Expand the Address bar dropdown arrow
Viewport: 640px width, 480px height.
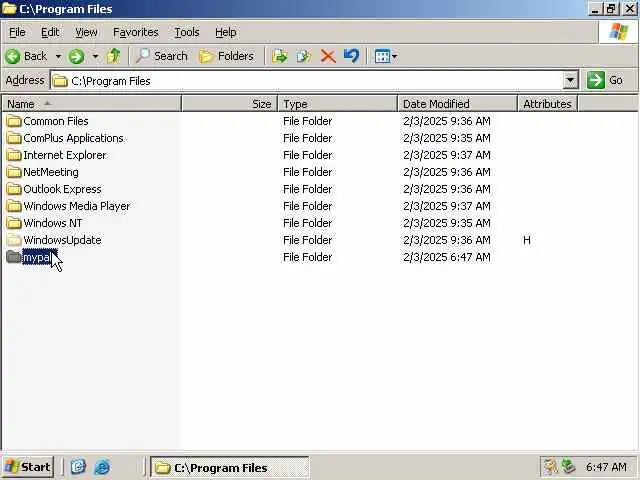pos(570,80)
